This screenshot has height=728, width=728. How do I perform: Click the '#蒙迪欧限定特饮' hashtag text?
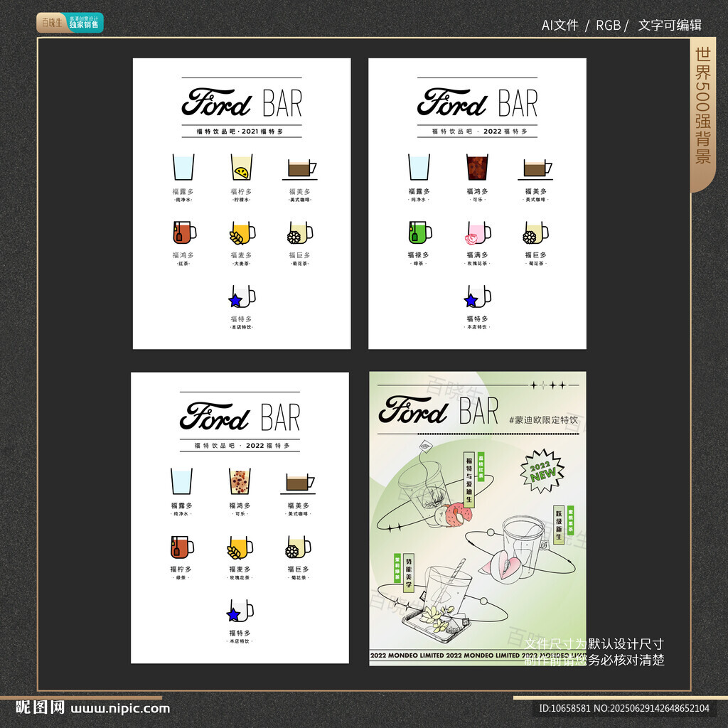[x=543, y=420]
